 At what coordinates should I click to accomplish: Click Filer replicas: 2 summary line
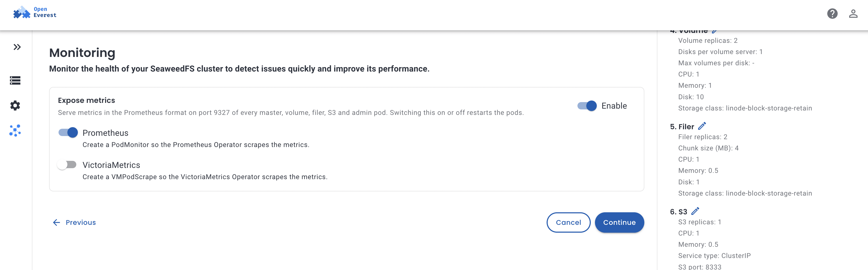click(x=703, y=137)
